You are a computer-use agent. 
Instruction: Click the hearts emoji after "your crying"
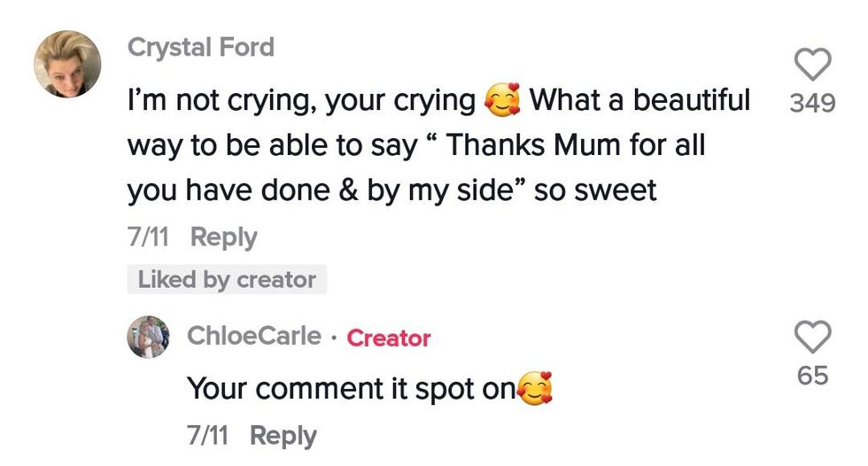tap(502, 102)
